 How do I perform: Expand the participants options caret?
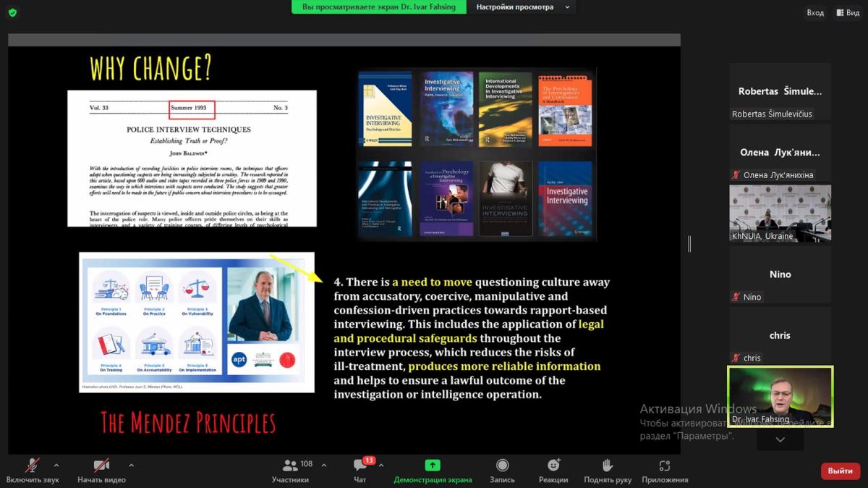[323, 465]
